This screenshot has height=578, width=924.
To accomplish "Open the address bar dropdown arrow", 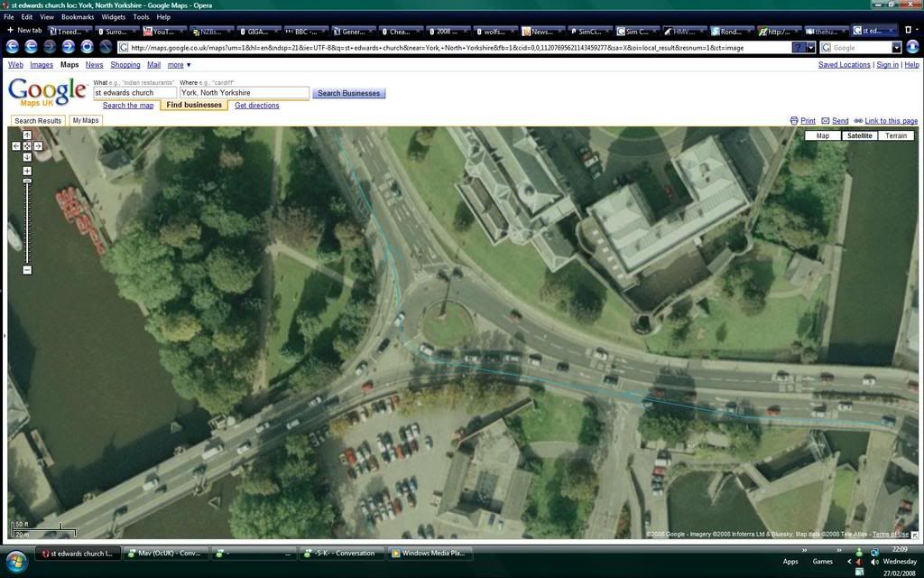I will 811,48.
